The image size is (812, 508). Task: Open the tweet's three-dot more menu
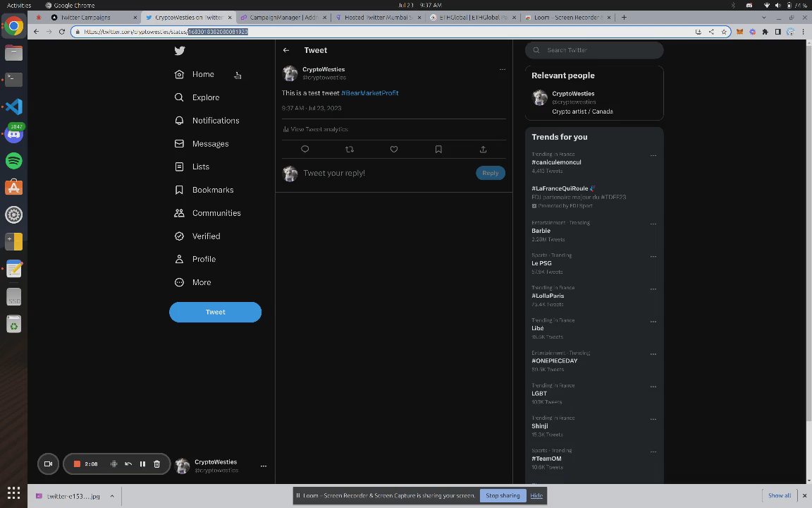tap(503, 69)
